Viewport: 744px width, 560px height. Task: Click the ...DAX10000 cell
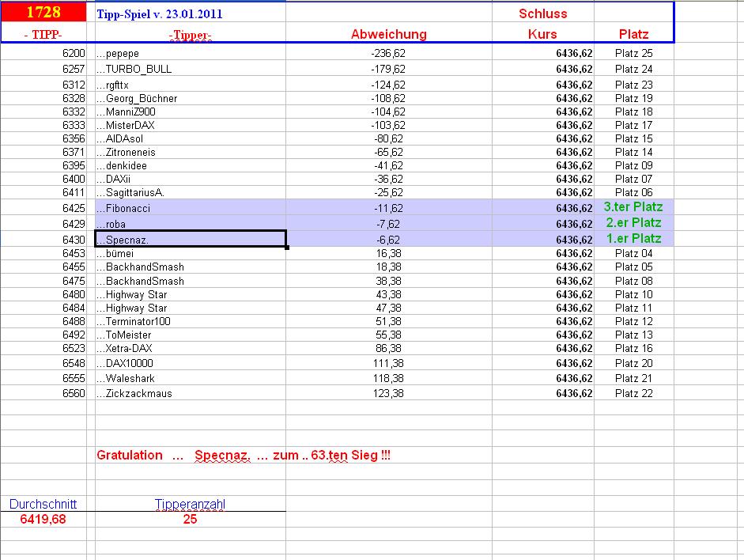pyautogui.click(x=191, y=363)
